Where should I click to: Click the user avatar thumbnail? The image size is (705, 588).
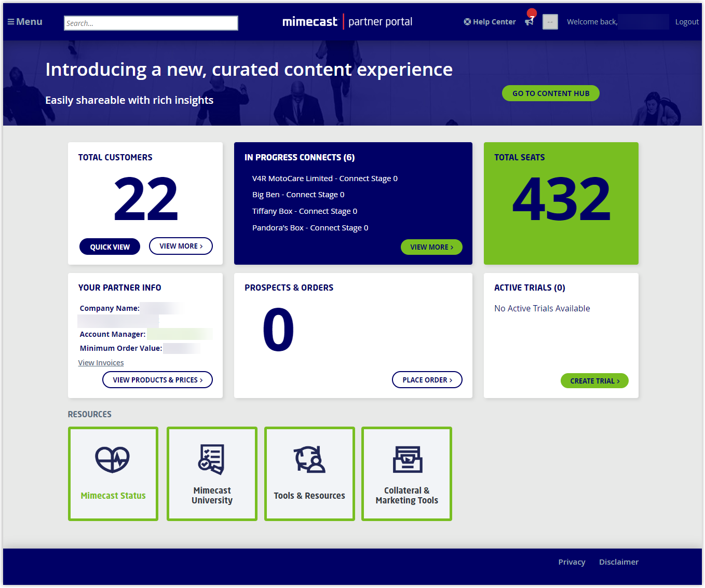(x=550, y=22)
